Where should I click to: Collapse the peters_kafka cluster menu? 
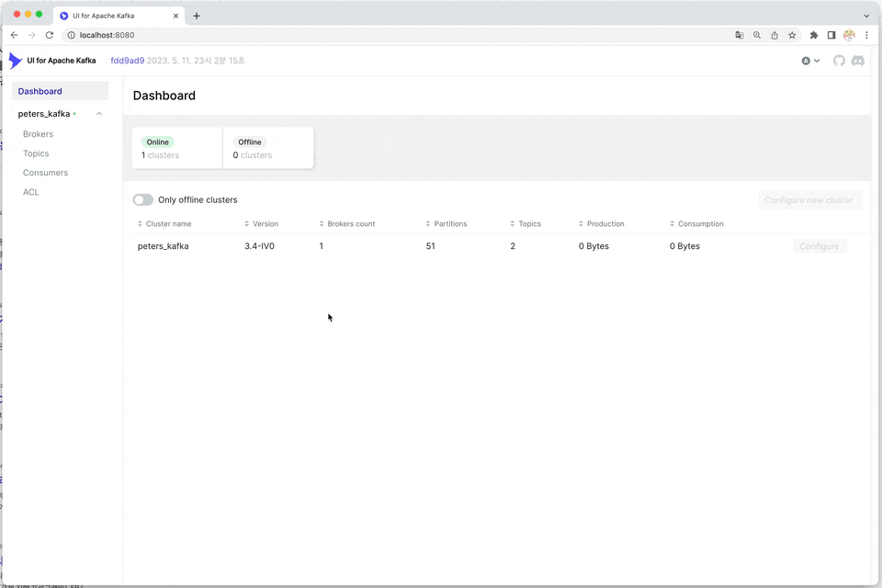[99, 114]
